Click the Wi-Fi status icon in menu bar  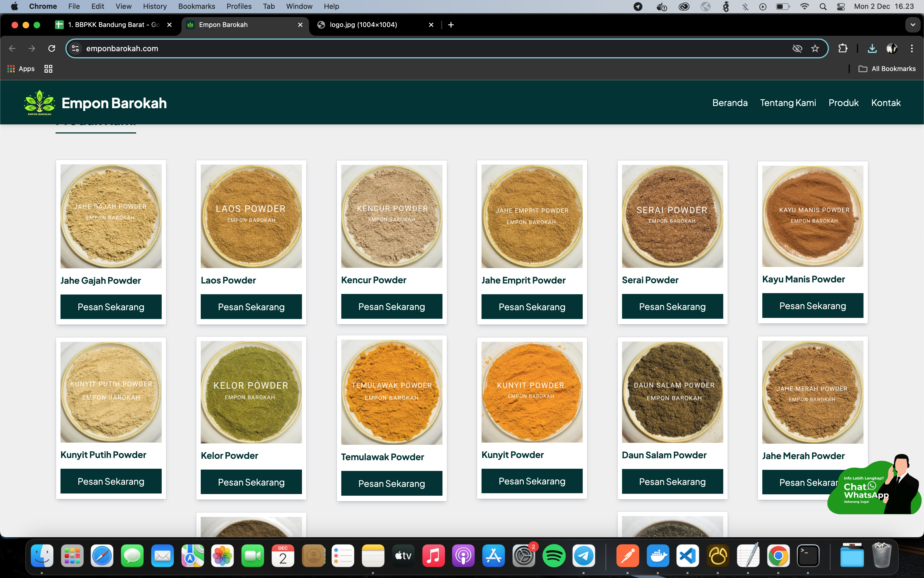point(804,7)
